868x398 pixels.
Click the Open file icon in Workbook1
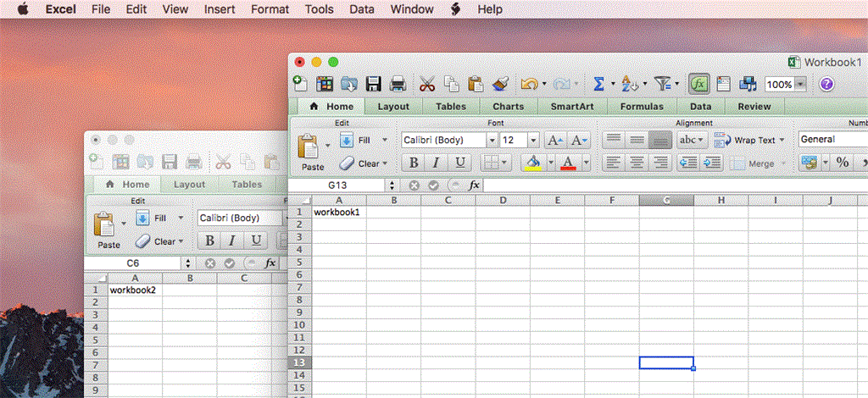pyautogui.click(x=349, y=84)
